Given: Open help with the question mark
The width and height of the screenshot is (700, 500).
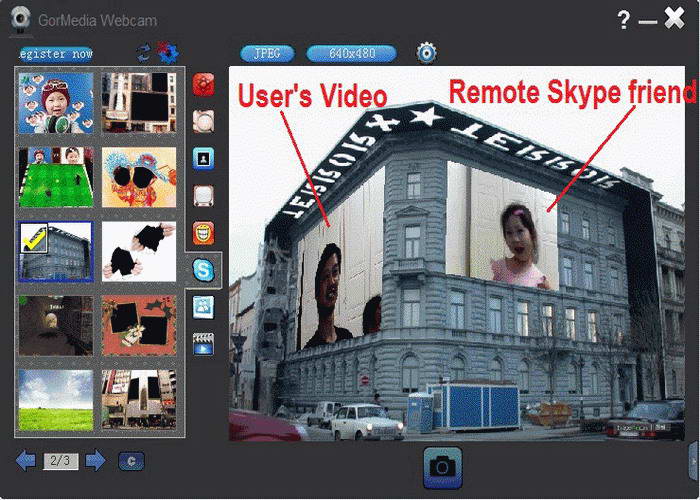Looking at the screenshot, I should click(x=624, y=20).
